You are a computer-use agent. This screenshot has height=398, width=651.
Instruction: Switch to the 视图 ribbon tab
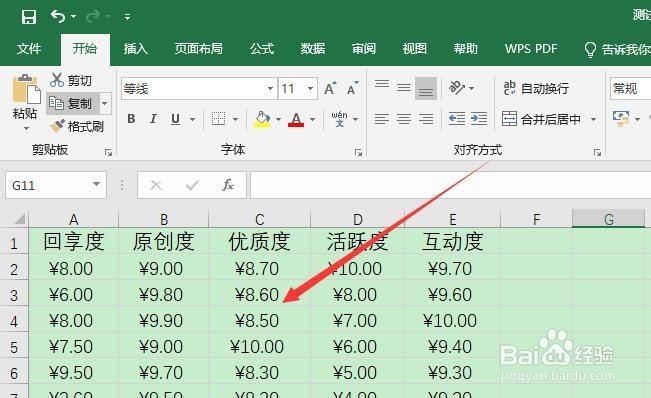tap(414, 49)
